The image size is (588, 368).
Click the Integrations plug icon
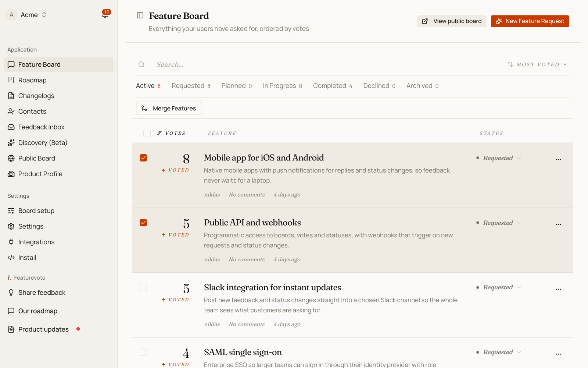click(11, 242)
